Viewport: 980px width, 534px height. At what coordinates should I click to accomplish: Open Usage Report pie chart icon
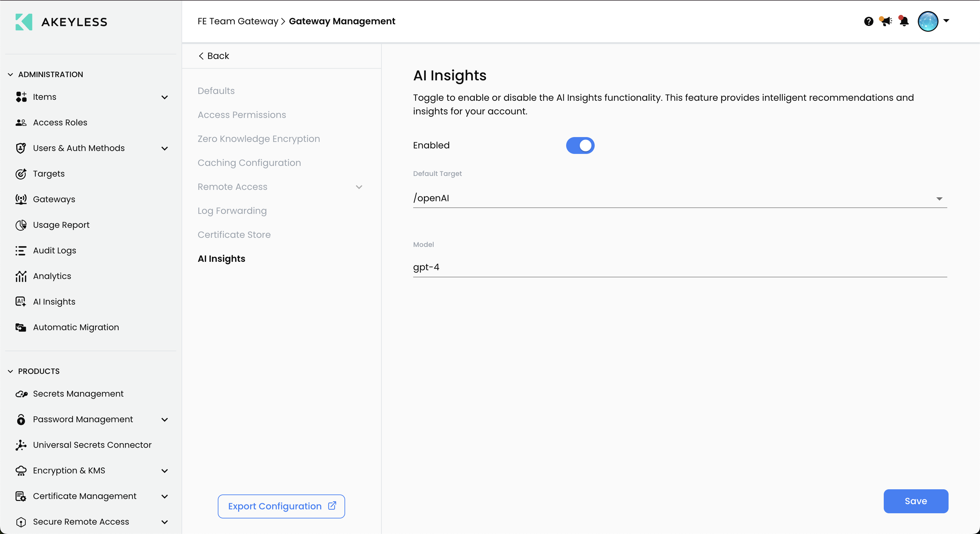coord(21,225)
